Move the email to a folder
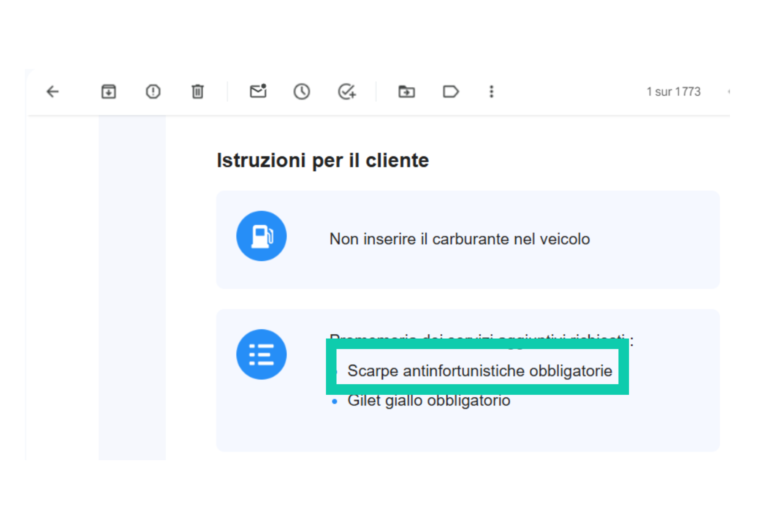 pos(407,92)
